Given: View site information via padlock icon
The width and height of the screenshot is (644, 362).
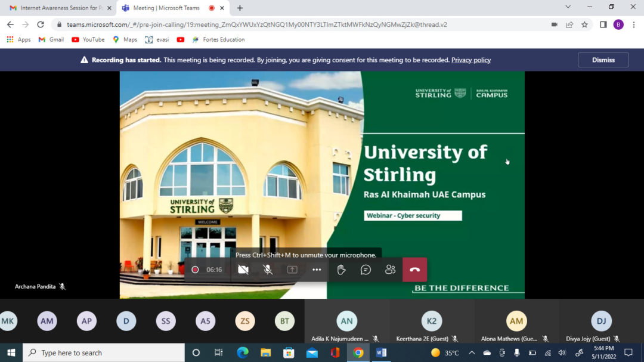Looking at the screenshot, I should click(59, 24).
